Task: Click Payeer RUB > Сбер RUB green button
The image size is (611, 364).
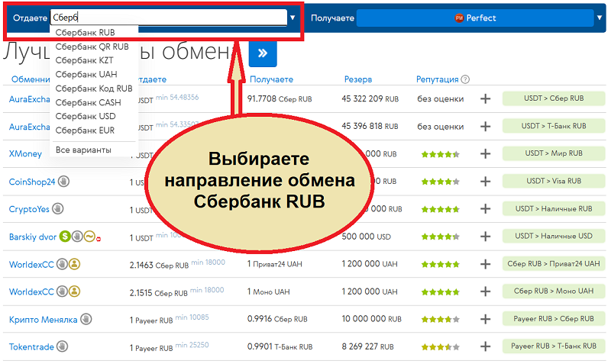Action: pos(554,319)
